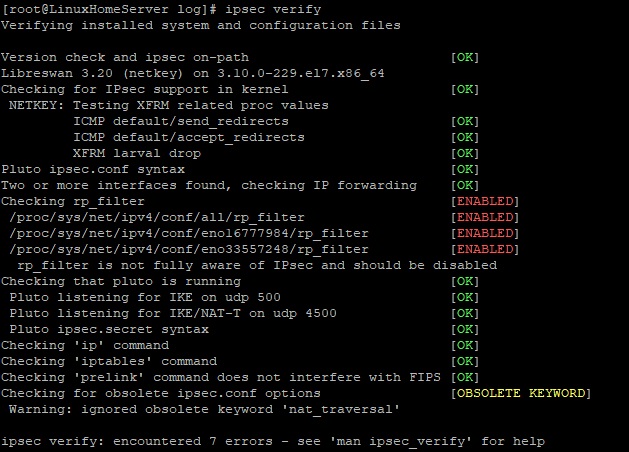The height and width of the screenshot is (452, 629).
Task: Click the red ENABLED status for Checking rp_filter
Action: (485, 201)
